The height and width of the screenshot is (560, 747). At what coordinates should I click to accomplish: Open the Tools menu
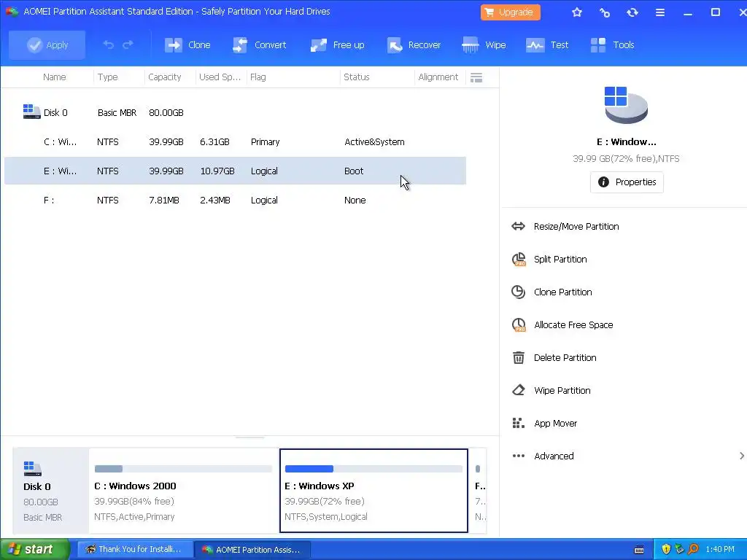612,44
